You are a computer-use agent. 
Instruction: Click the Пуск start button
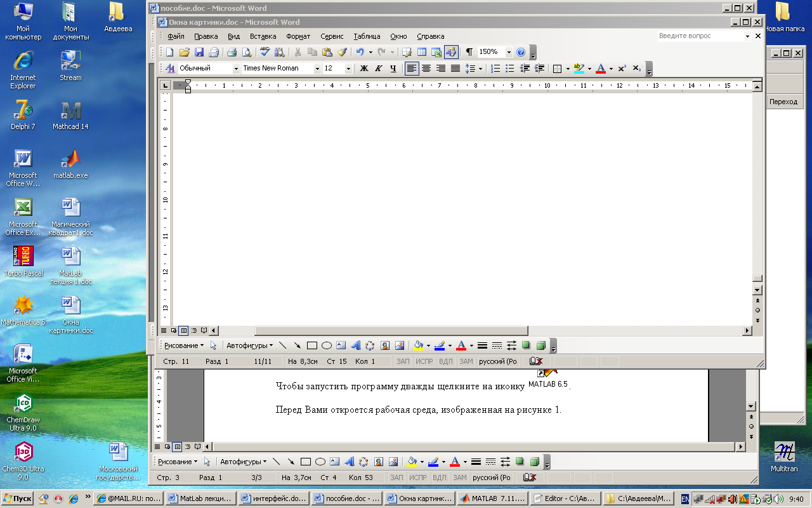click(18, 498)
